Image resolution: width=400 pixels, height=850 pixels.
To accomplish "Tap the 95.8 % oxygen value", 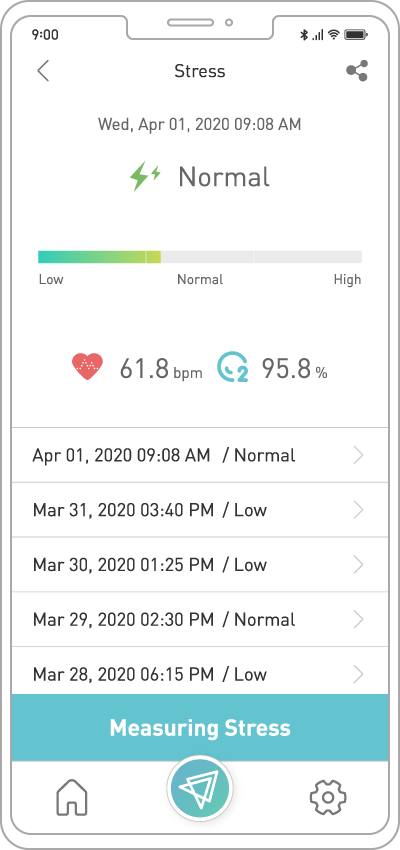I will coord(295,369).
